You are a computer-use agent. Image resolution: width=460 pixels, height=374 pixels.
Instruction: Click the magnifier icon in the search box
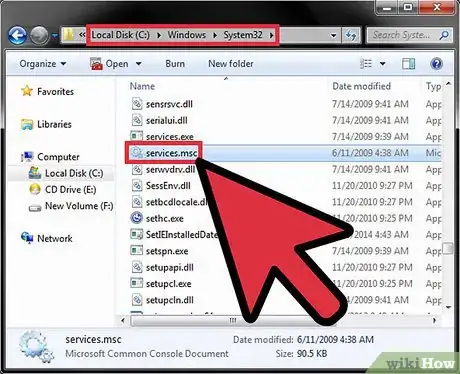tap(444, 35)
